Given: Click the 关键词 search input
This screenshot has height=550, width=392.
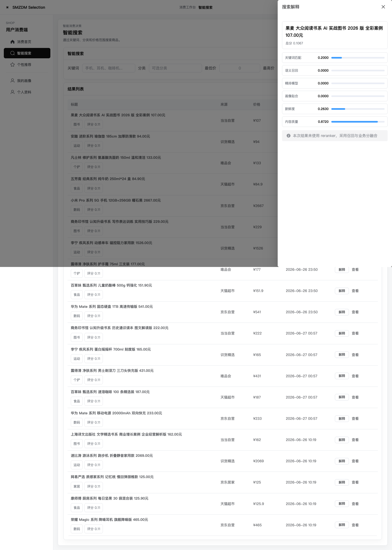Looking at the screenshot, I should [109, 68].
